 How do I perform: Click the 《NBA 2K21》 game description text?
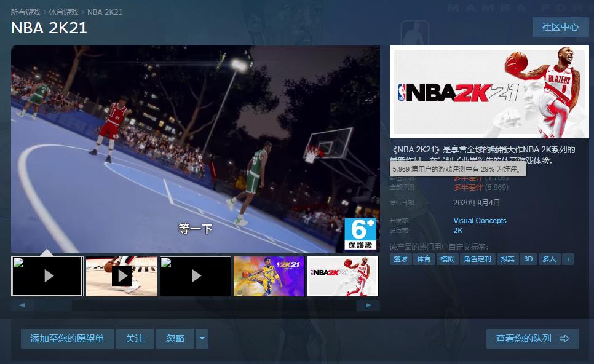pos(483,154)
